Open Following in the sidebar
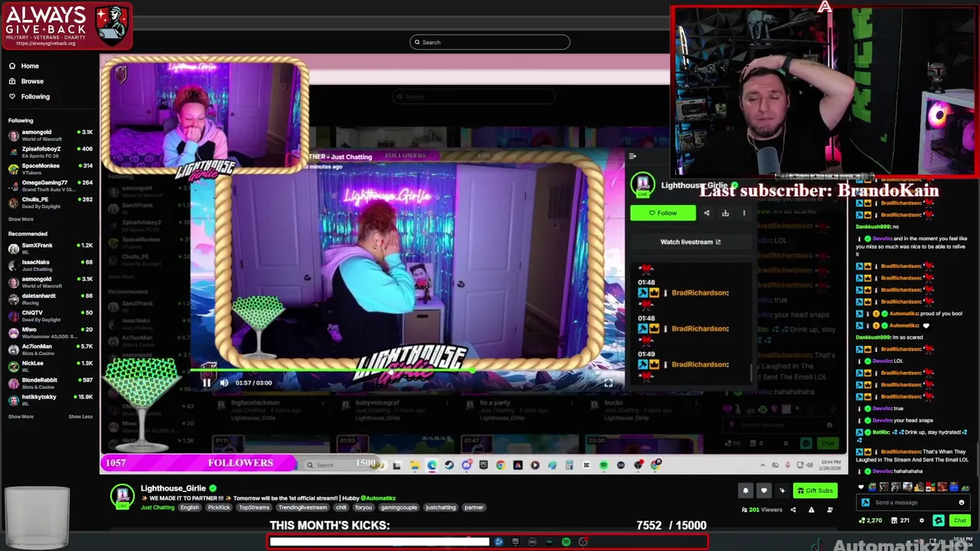The width and height of the screenshot is (980, 551). 28,96
